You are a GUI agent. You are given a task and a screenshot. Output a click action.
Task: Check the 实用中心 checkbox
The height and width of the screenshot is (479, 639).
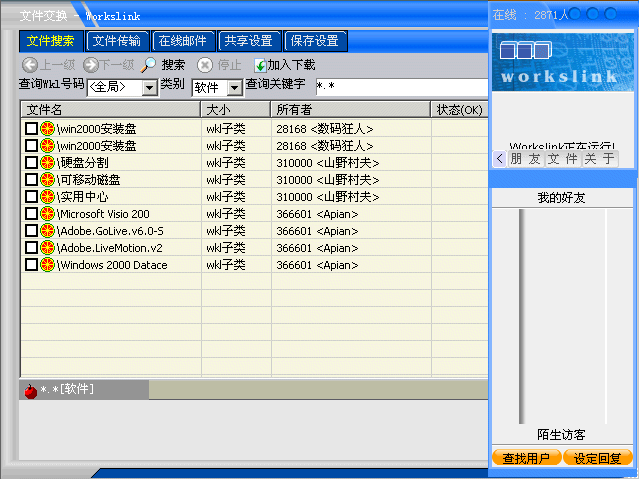coord(31,196)
